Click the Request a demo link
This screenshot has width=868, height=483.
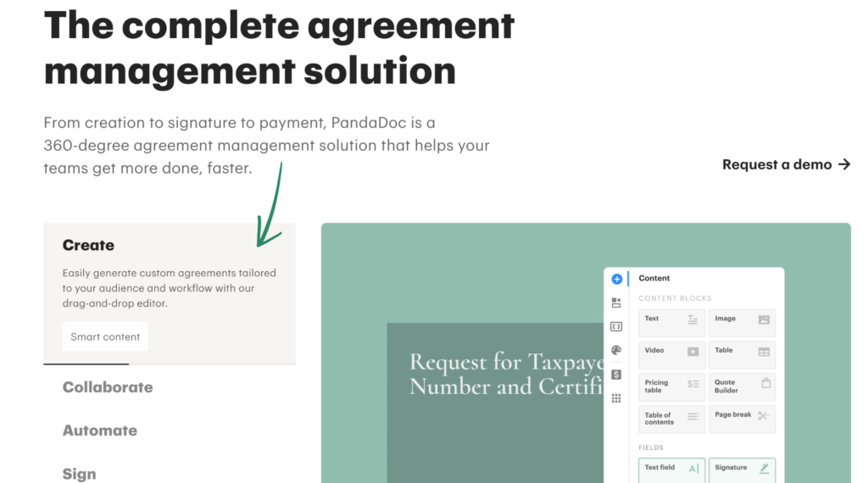pos(786,164)
